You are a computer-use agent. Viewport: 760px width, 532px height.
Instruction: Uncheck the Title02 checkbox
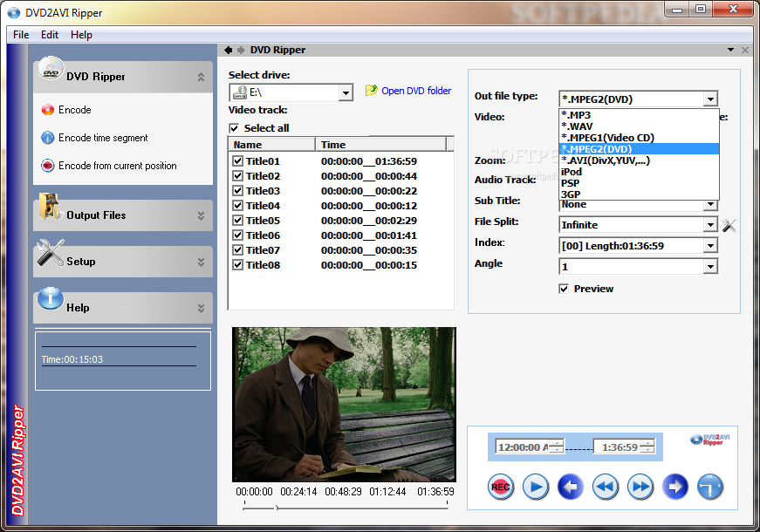click(x=237, y=176)
